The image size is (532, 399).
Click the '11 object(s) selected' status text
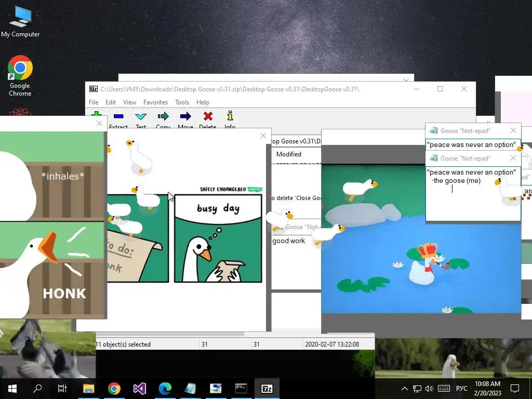point(124,344)
